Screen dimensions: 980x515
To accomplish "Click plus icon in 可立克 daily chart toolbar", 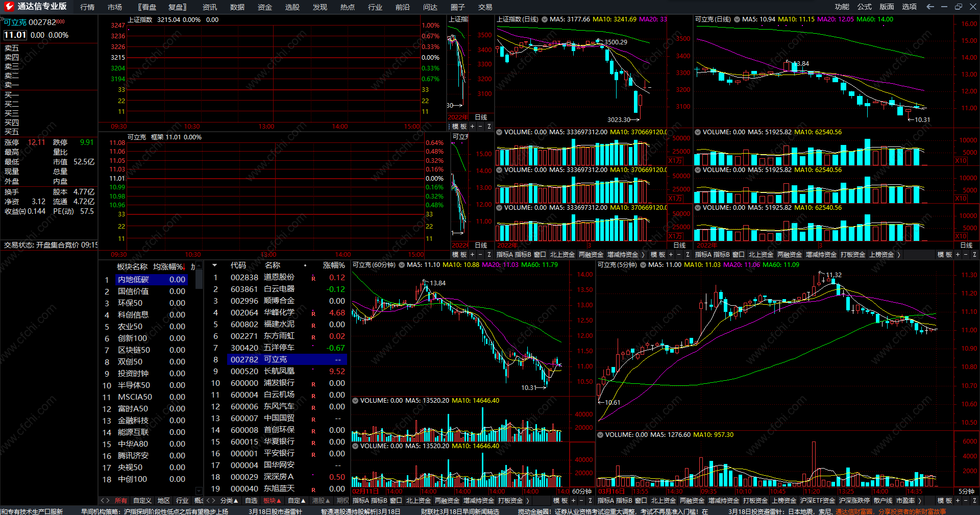I will [x=958, y=254].
